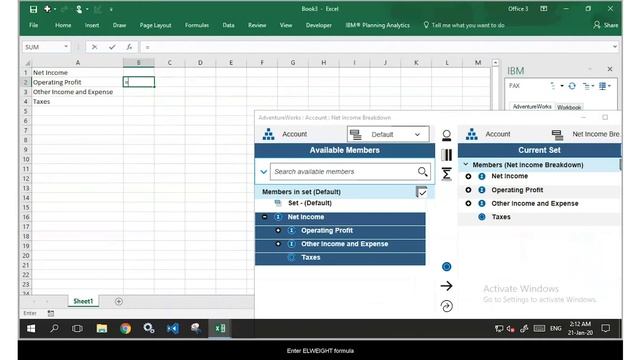Image resolution: width=640 pixels, height=360 pixels.
Task: Select column C header
Action: [x=169, y=62]
